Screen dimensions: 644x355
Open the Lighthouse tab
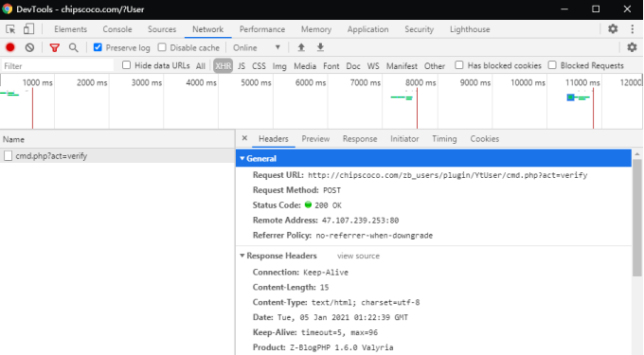click(x=470, y=29)
